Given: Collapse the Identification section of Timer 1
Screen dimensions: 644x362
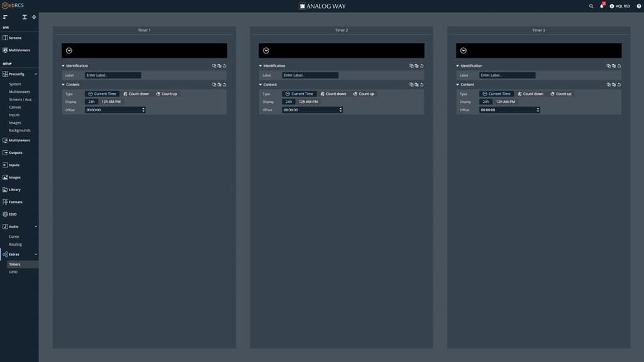Looking at the screenshot, I should (x=64, y=66).
